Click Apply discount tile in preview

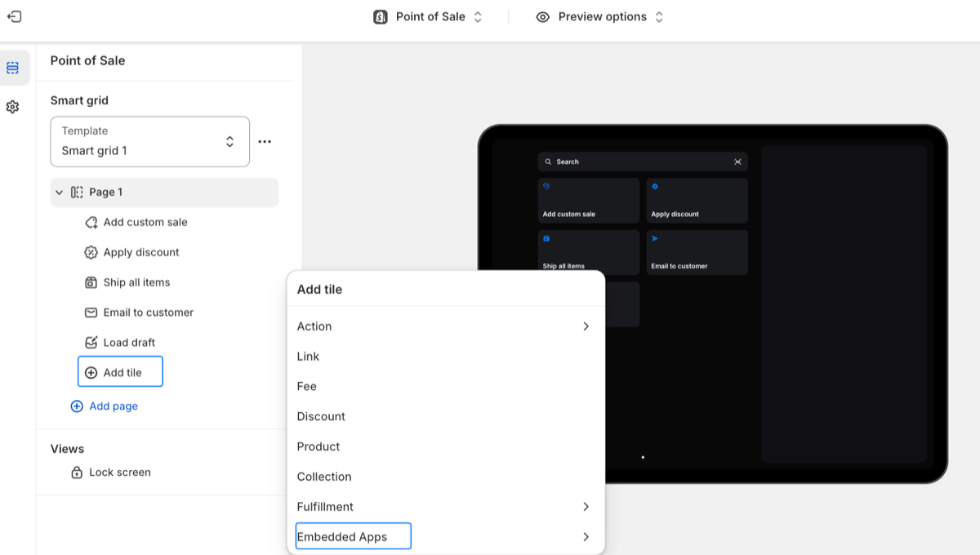click(x=697, y=201)
